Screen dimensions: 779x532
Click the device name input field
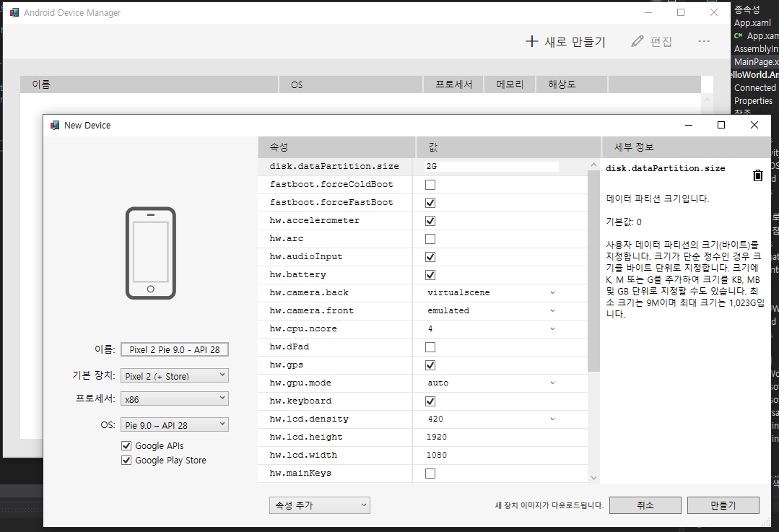pyautogui.click(x=175, y=349)
